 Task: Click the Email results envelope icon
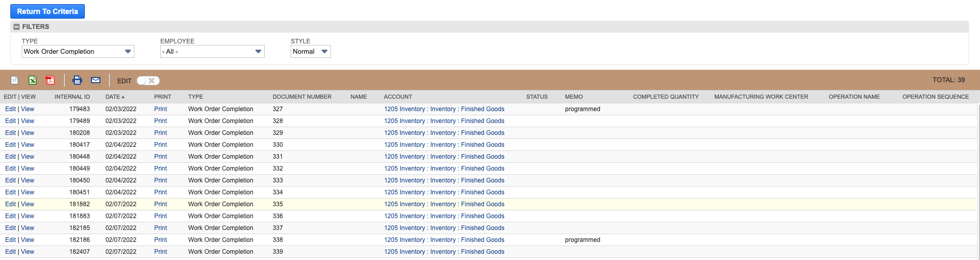[x=96, y=80]
